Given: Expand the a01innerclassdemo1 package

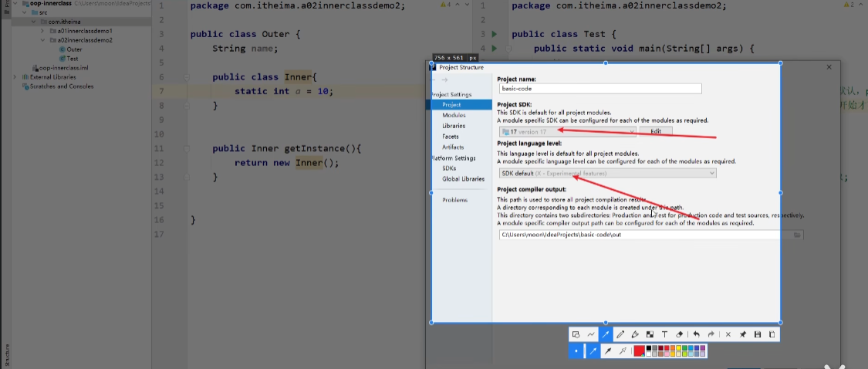Looking at the screenshot, I should tap(42, 31).
